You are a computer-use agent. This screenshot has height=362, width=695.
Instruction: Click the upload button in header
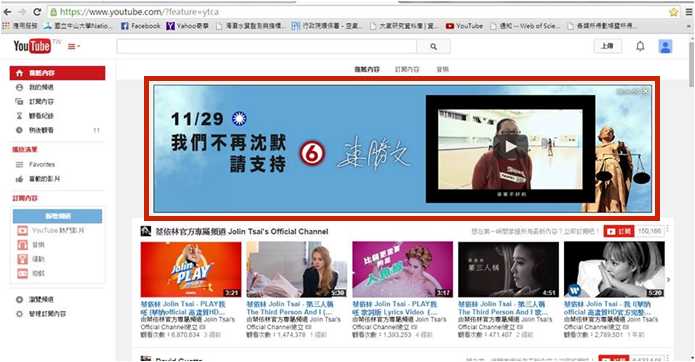pyautogui.click(x=607, y=46)
